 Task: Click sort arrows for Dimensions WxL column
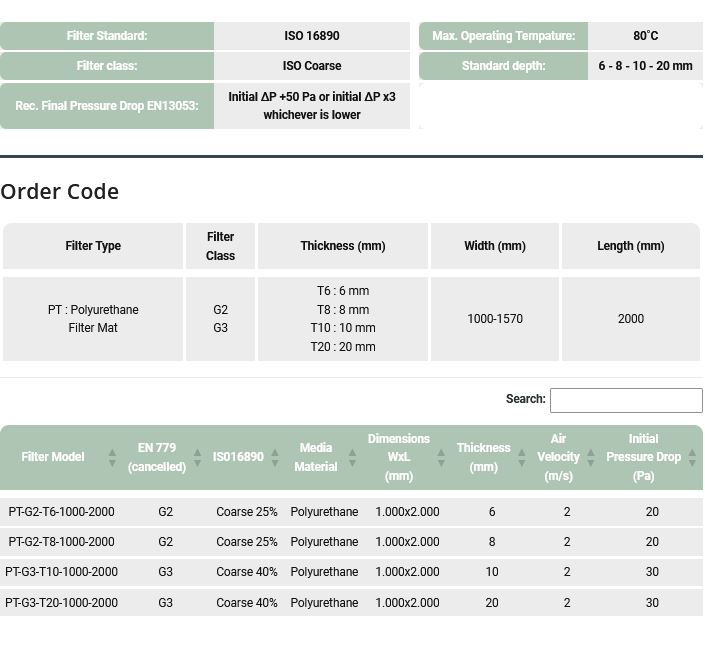pyautogui.click(x=441, y=457)
